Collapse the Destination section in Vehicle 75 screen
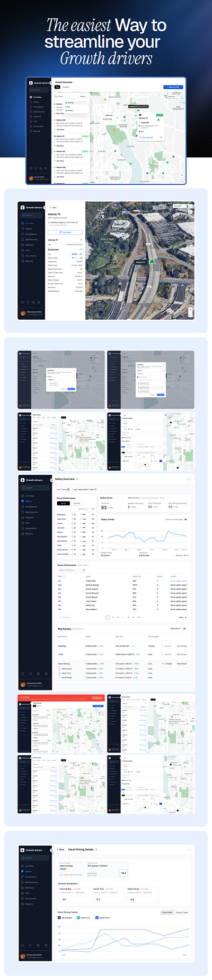 (x=81, y=250)
